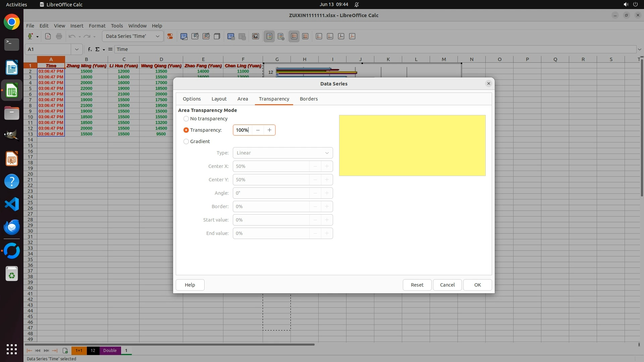644x362 pixels.
Task: Decrease transparency with the minus stepper
Action: click(258, 130)
